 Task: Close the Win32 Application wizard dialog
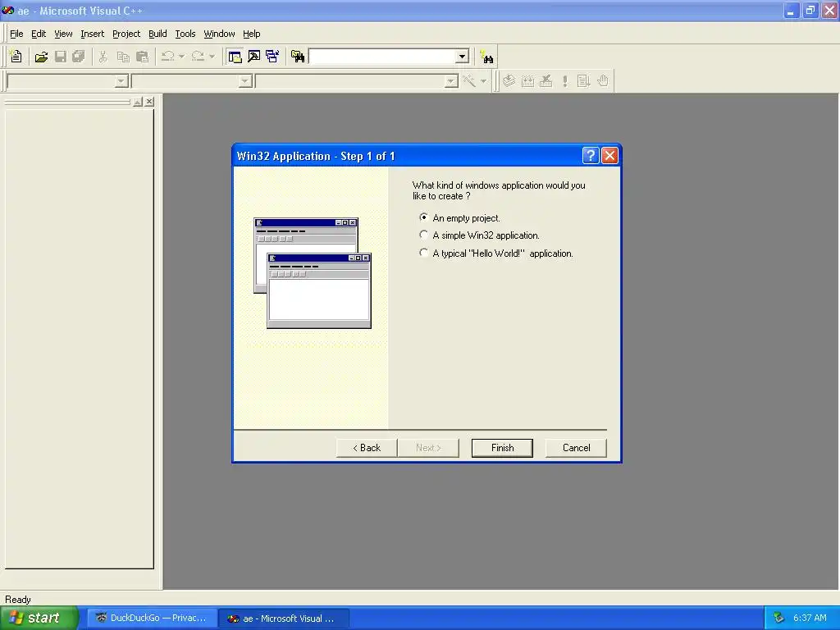[609, 156]
